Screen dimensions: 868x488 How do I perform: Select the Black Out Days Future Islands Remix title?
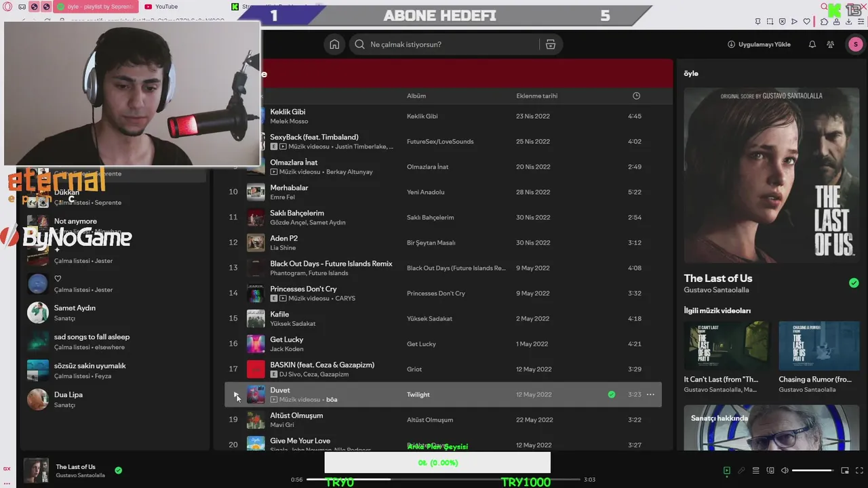331,264
